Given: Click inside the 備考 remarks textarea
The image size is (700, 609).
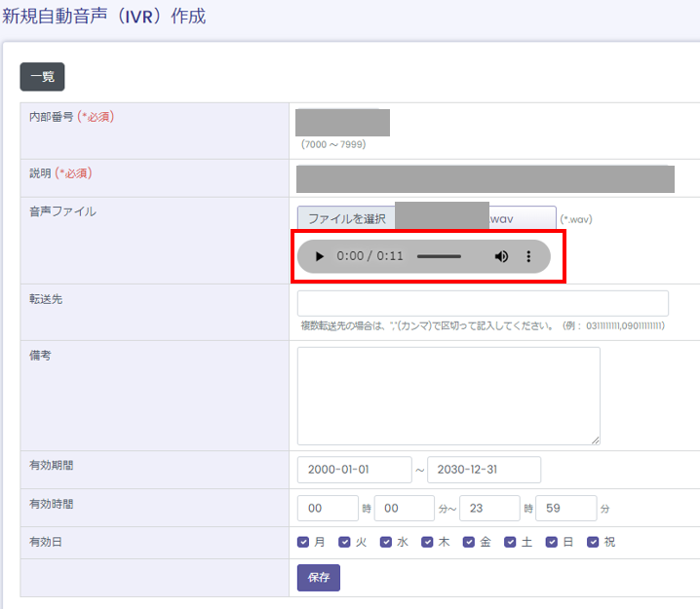Looking at the screenshot, I should pyautogui.click(x=448, y=396).
